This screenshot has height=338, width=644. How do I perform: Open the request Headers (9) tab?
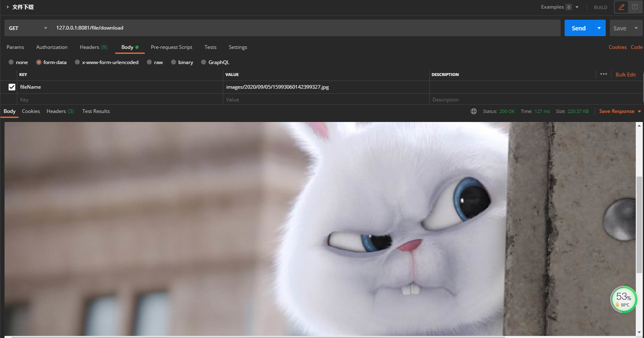(x=93, y=47)
